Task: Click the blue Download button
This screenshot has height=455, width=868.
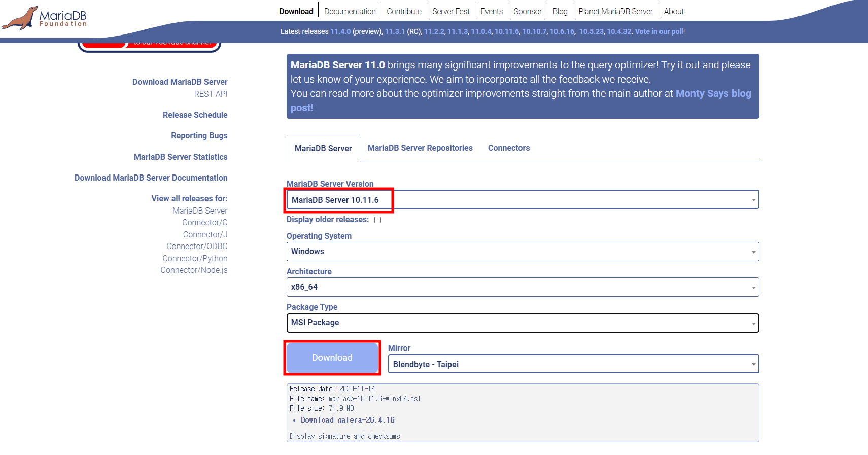Action: (332, 358)
